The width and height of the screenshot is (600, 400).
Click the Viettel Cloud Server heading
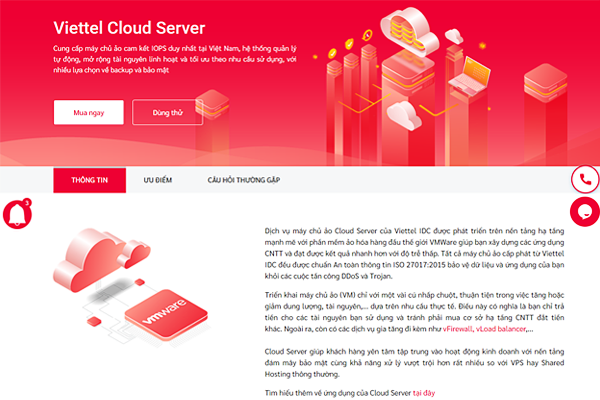(x=129, y=28)
